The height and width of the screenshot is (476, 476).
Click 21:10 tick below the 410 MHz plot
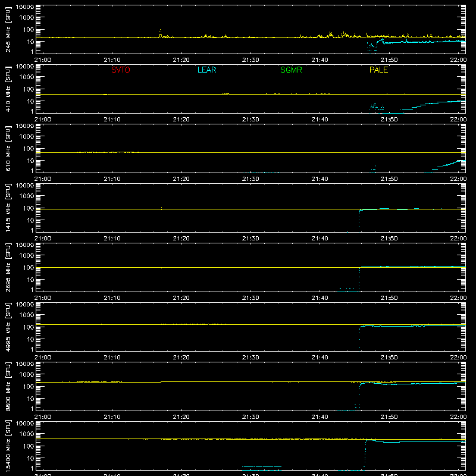pyautogui.click(x=112, y=120)
